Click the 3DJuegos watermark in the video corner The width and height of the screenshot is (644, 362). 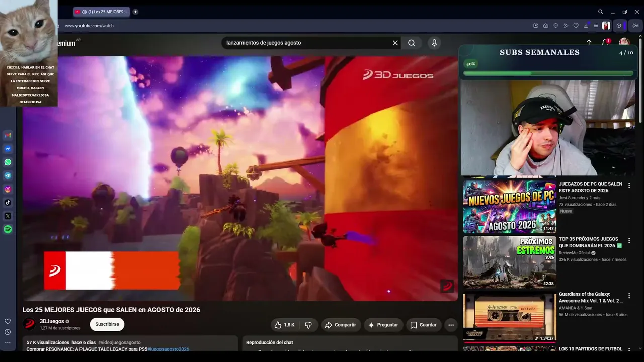(447, 286)
